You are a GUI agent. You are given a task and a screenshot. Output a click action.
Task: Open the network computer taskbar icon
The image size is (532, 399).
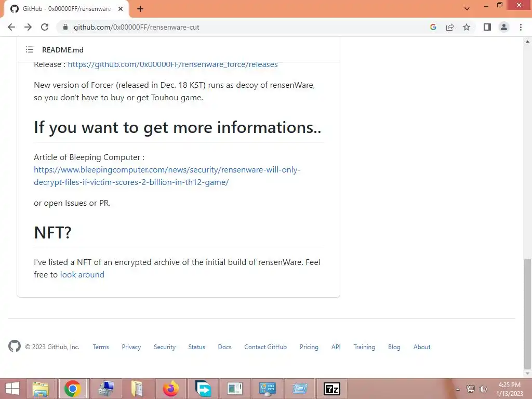(105, 389)
